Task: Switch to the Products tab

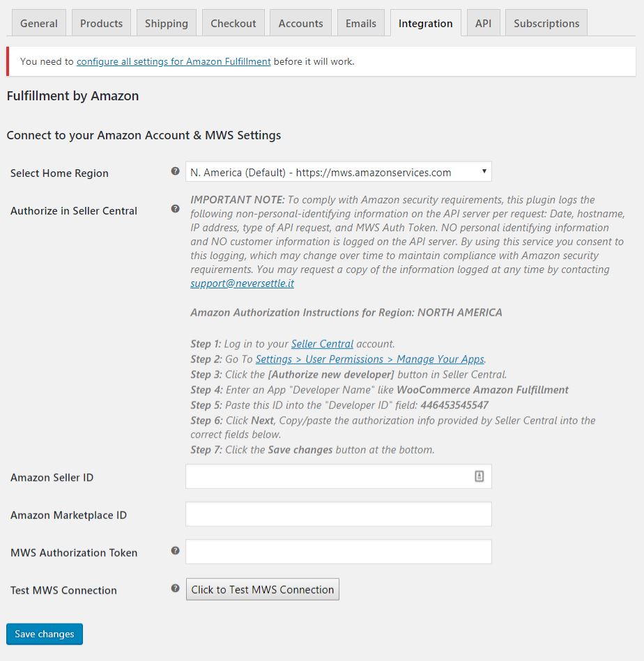Action: tap(101, 22)
